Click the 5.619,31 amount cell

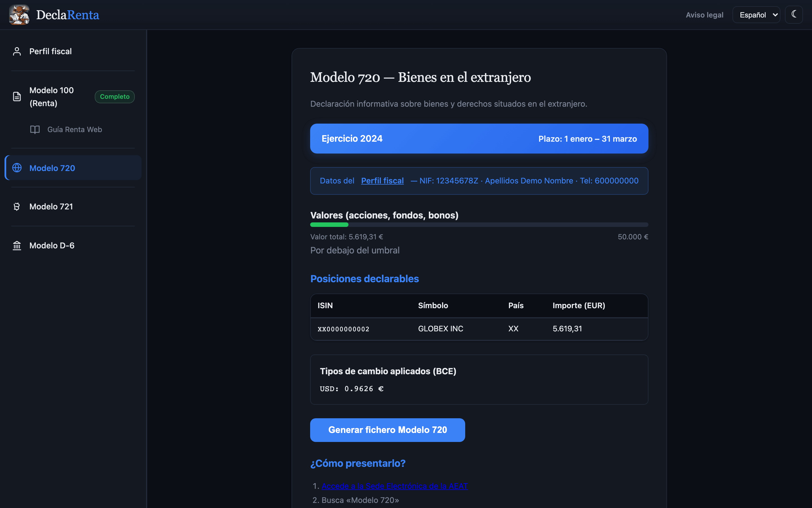(567, 329)
